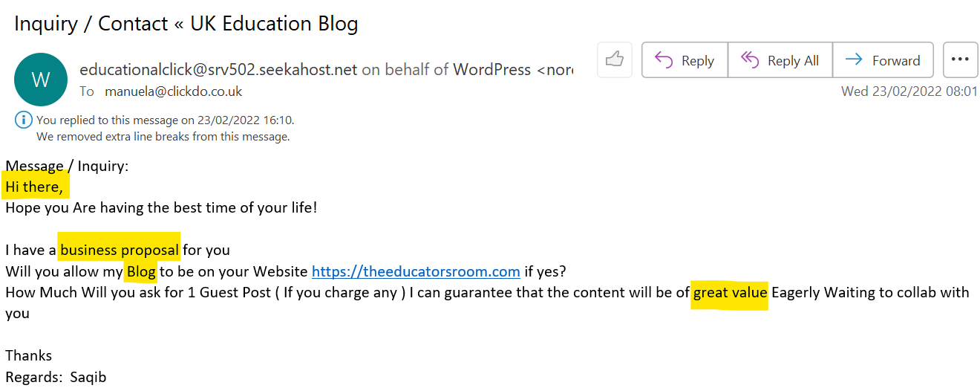Click the 'Regards: Saqib' signature line
Viewport: 980px width, 391px height.
click(56, 377)
